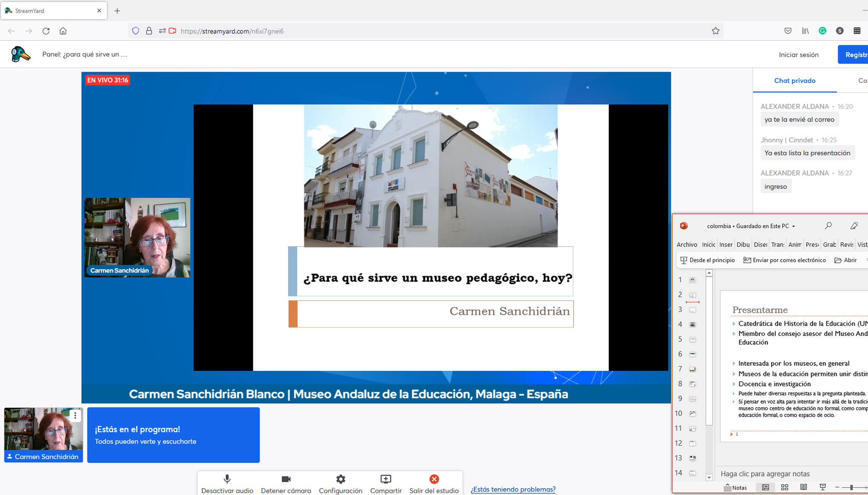This screenshot has height=495, width=868.
Task: Switch to PowerPoint Normal view icon
Action: (766, 488)
